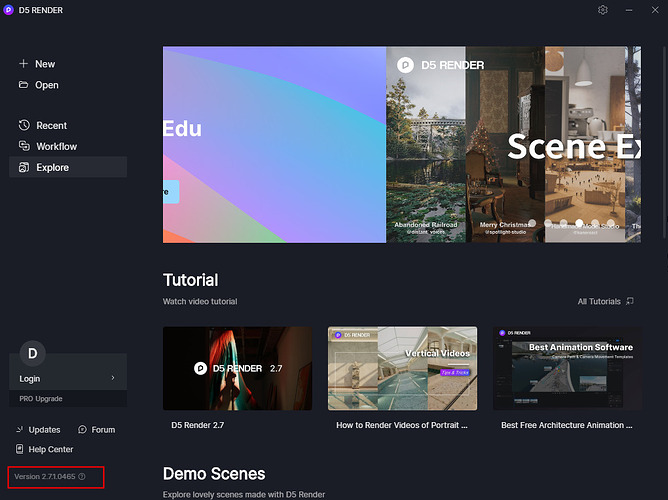Click the Scene Express banner slide
The image size is (668, 500).
[x=513, y=144]
